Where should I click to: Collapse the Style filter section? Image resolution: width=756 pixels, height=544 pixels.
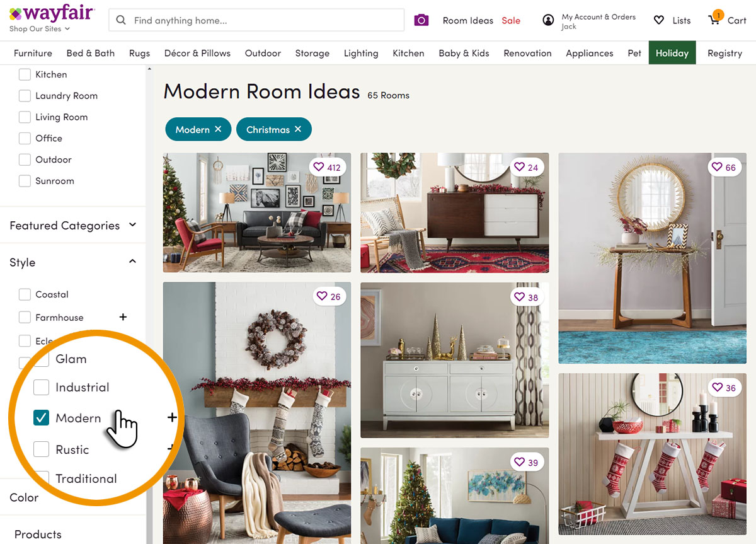point(132,262)
